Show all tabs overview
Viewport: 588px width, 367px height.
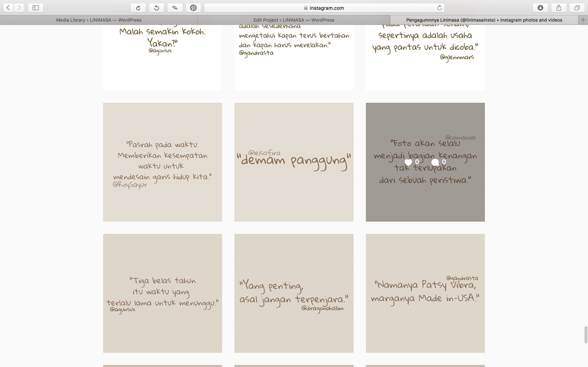click(x=577, y=8)
